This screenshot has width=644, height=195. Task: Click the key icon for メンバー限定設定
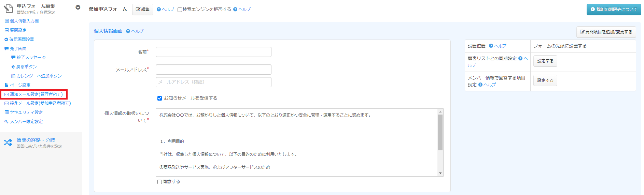[x=6, y=122]
